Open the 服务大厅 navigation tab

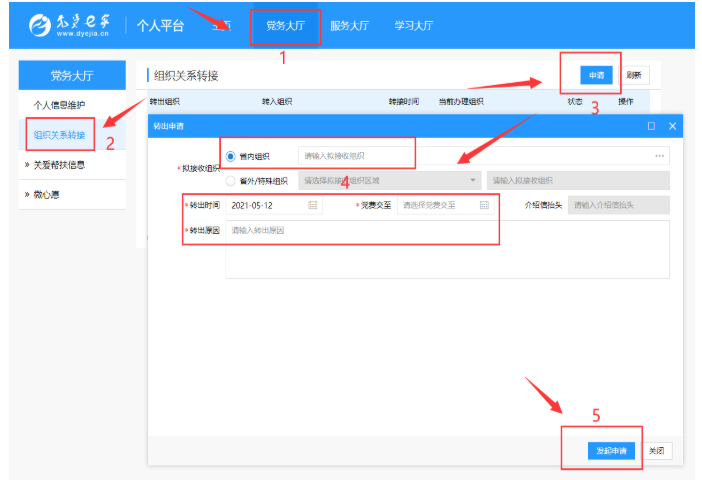[x=349, y=26]
